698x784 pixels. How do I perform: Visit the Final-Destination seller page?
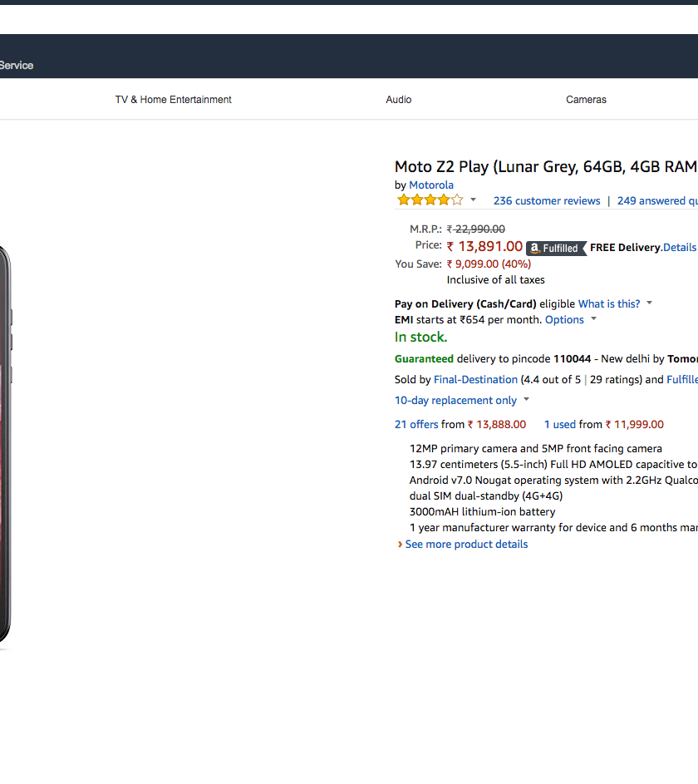[x=475, y=380]
